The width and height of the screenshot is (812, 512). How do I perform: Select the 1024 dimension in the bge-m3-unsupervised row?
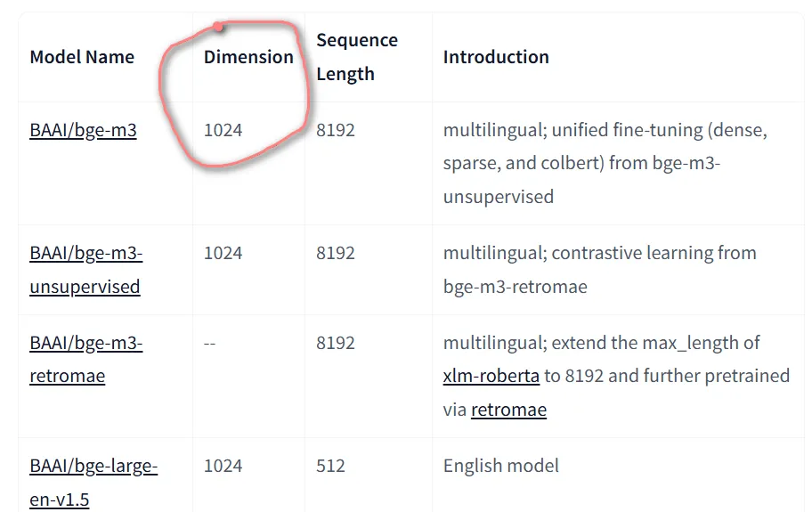[223, 253]
